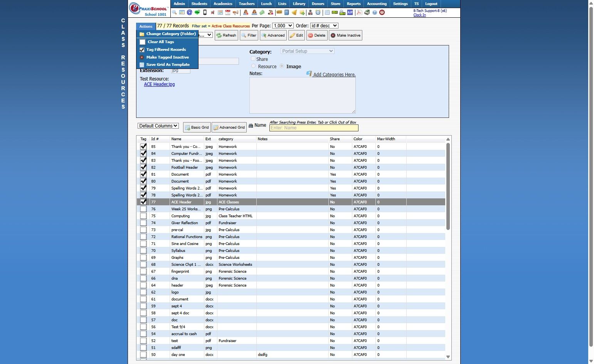Click the Name search input field
594x364 pixels.
[x=313, y=128]
